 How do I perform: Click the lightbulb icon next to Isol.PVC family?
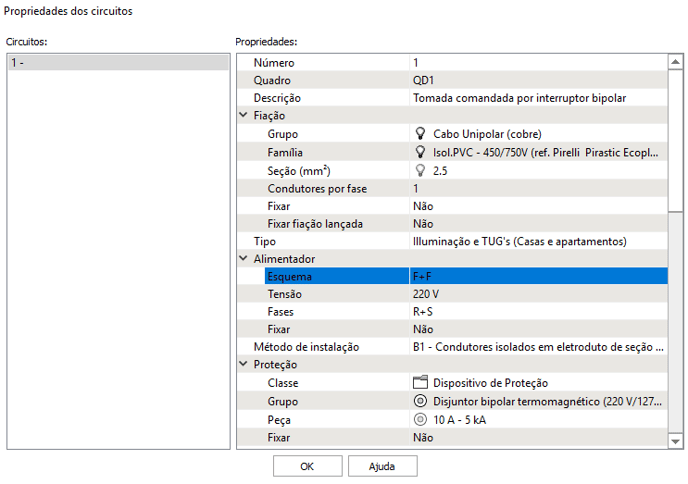click(x=420, y=152)
